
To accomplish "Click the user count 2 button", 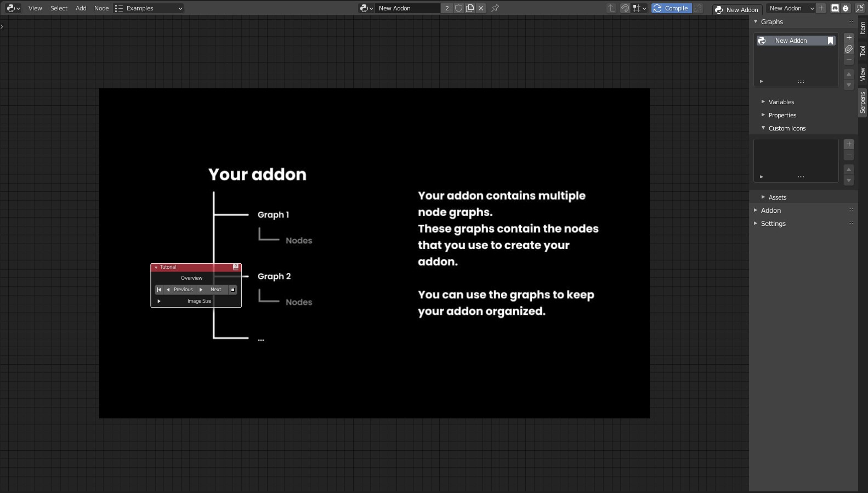I will pyautogui.click(x=447, y=8).
